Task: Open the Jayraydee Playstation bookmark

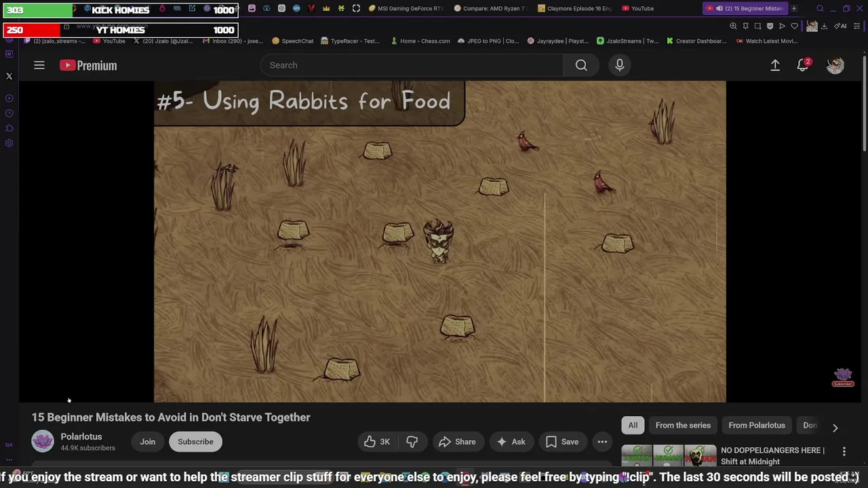Action: [558, 41]
